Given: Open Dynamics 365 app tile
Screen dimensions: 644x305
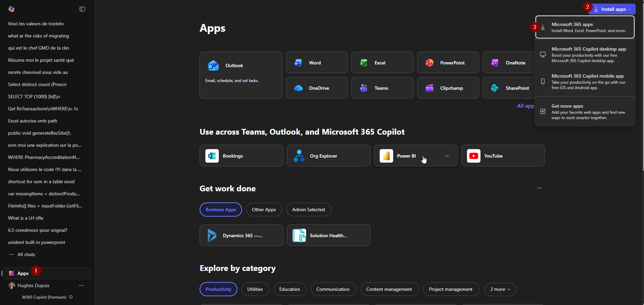Looking at the screenshot, I should point(241,235).
